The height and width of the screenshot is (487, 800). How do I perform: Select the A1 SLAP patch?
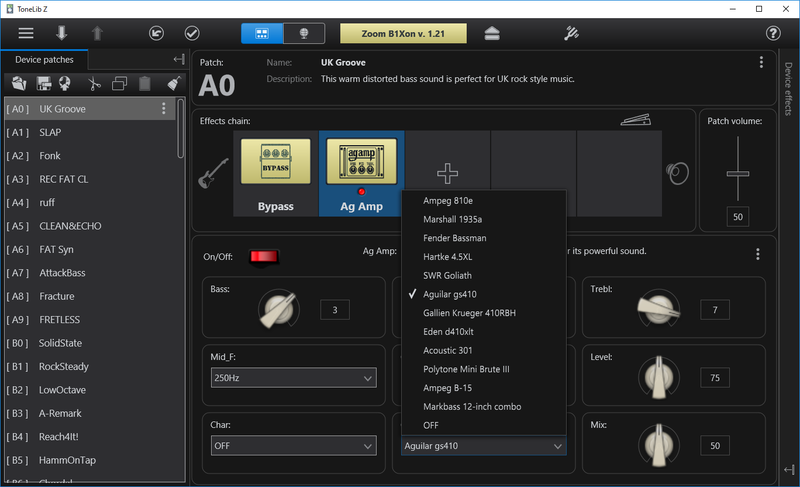pos(90,133)
